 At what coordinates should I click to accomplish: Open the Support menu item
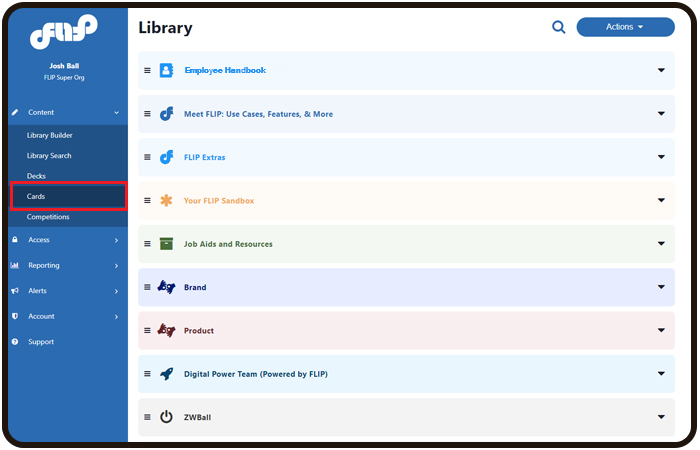pos(41,342)
